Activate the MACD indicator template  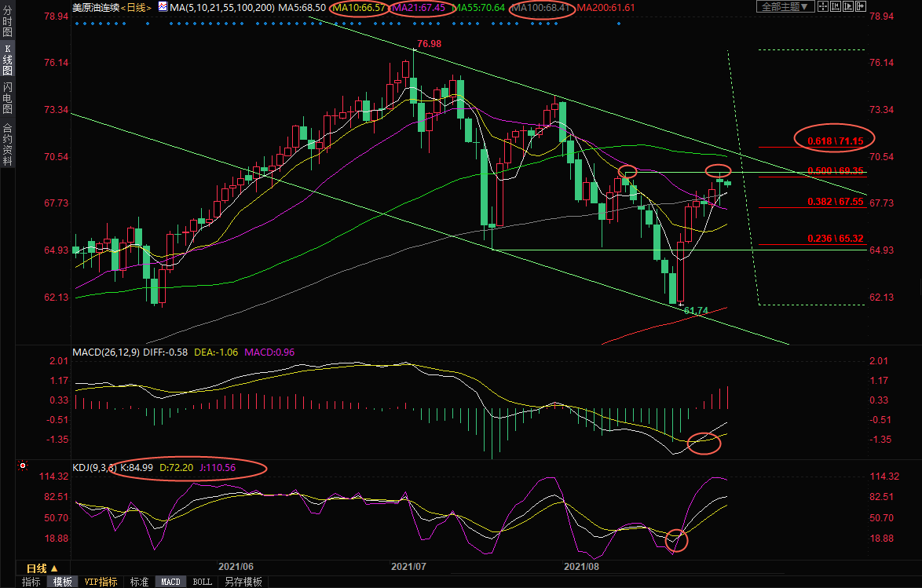pos(170,582)
